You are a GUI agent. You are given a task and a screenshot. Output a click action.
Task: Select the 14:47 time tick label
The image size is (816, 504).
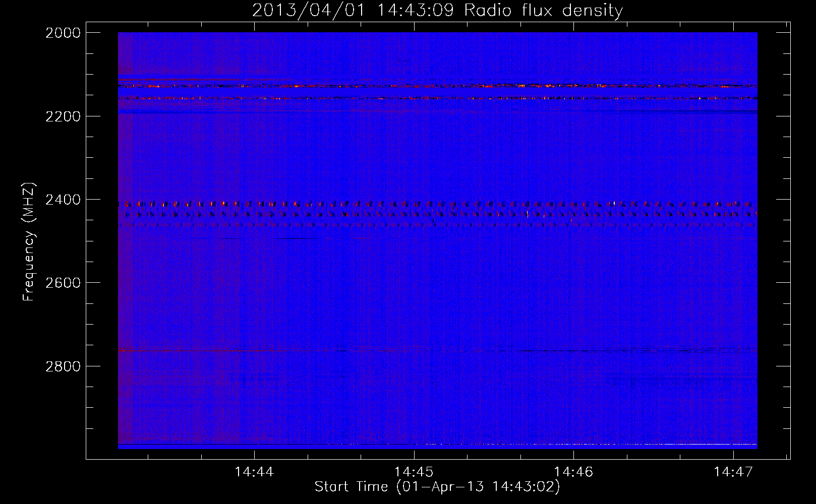coord(733,472)
